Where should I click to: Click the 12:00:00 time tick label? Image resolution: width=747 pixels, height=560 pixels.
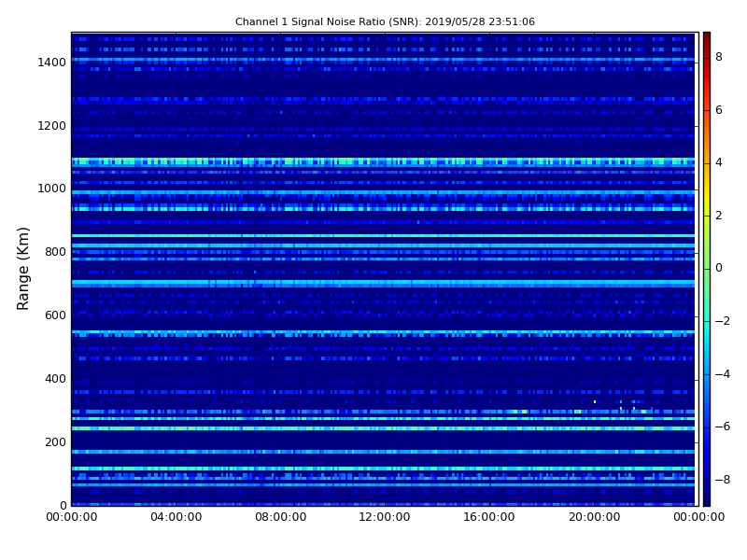coord(385,517)
